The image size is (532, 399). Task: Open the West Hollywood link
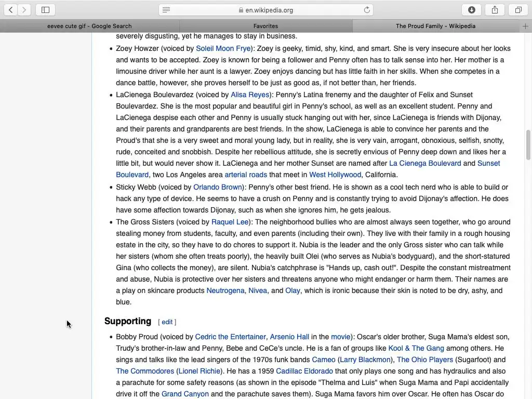click(x=335, y=175)
